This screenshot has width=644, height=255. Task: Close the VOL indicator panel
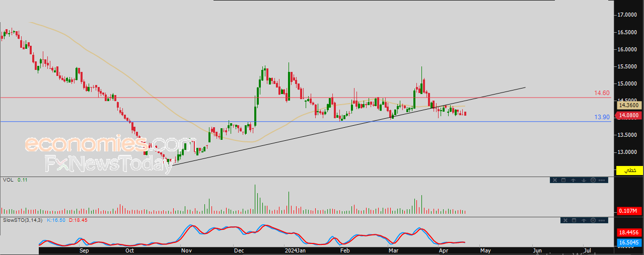(x=555, y=180)
